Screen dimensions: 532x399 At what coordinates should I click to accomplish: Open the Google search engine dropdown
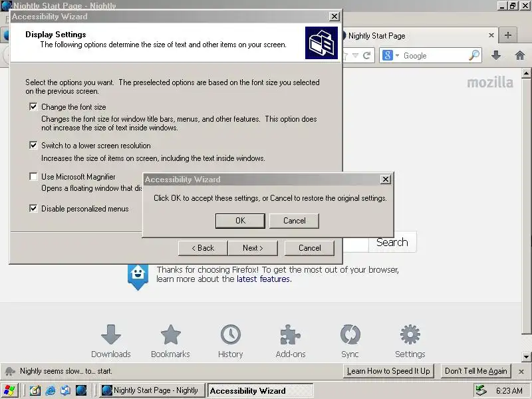(391, 55)
